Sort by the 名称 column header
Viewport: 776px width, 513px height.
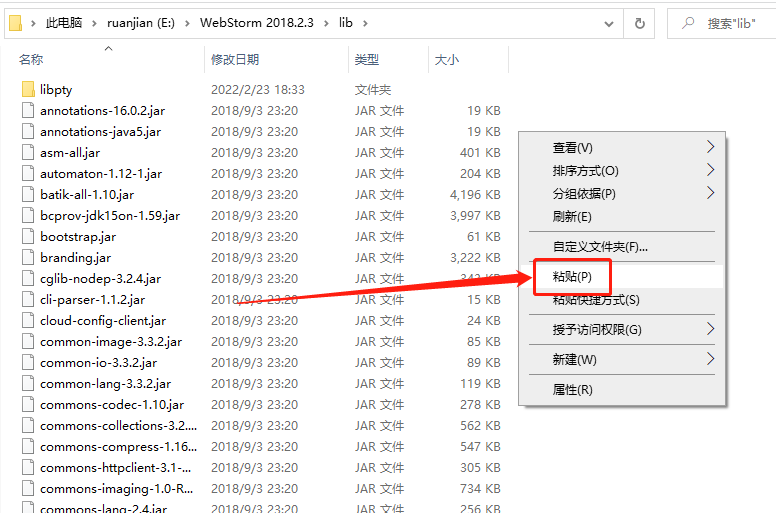point(31,60)
